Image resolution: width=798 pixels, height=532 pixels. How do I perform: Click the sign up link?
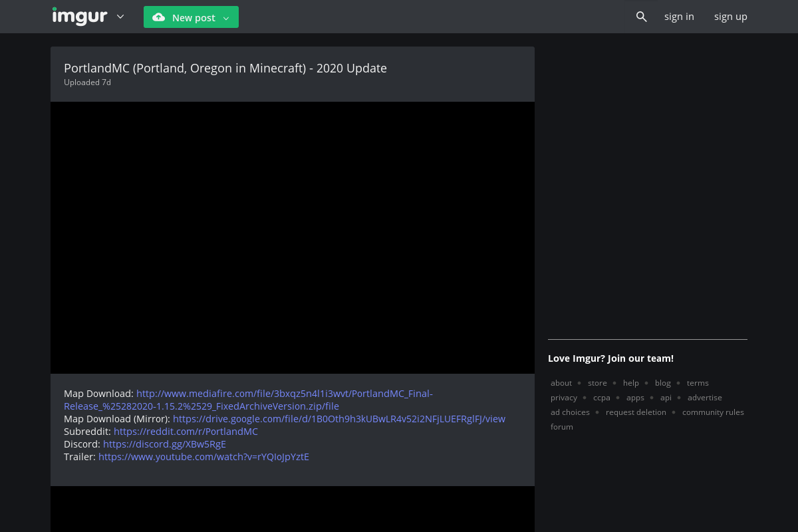tap(731, 17)
